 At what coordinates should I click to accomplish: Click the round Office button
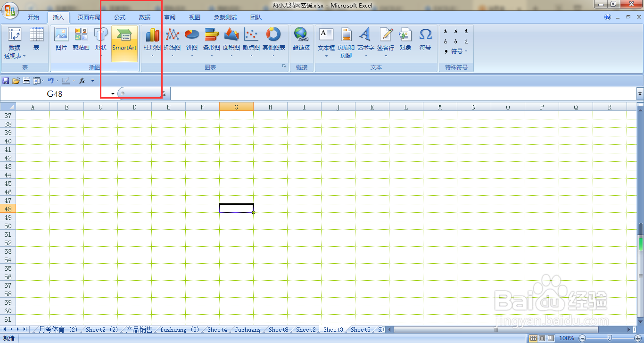[x=9, y=9]
